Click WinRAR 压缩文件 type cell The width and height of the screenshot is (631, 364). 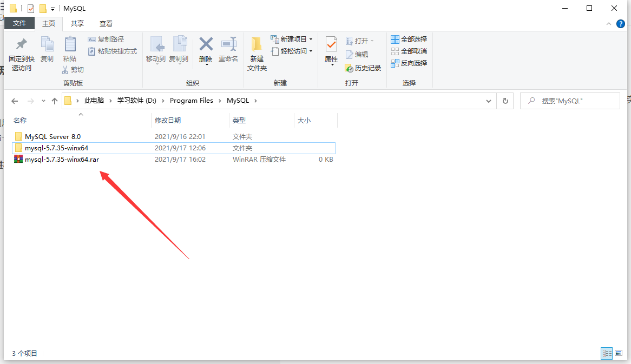point(259,159)
